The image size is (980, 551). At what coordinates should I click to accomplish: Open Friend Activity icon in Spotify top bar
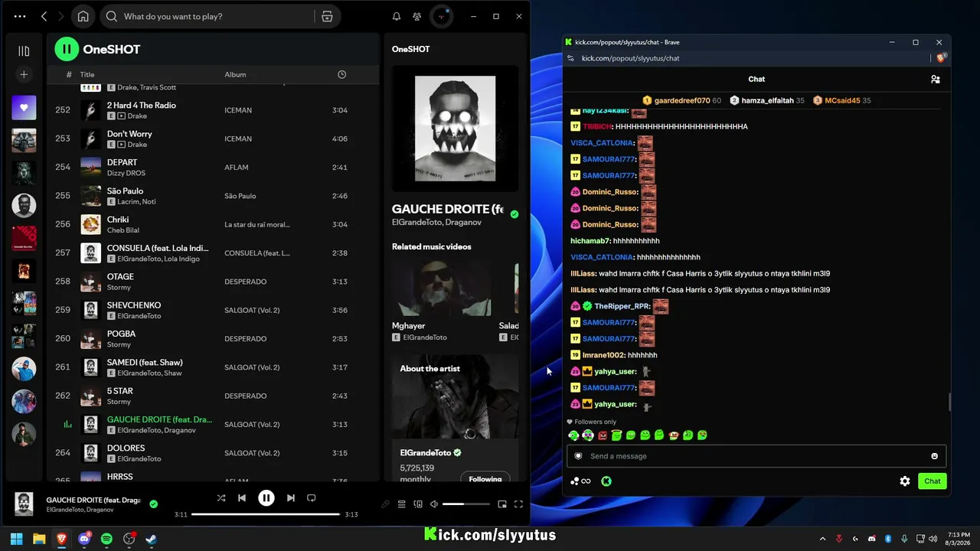coord(416,16)
